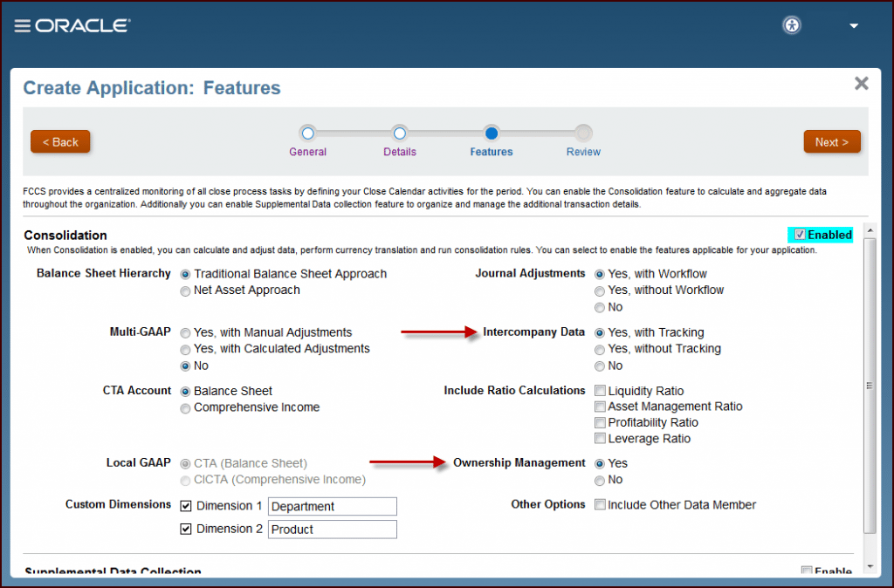Select Journal Adjustments Yes, without Workflow
The image size is (894, 588).
tap(600, 291)
